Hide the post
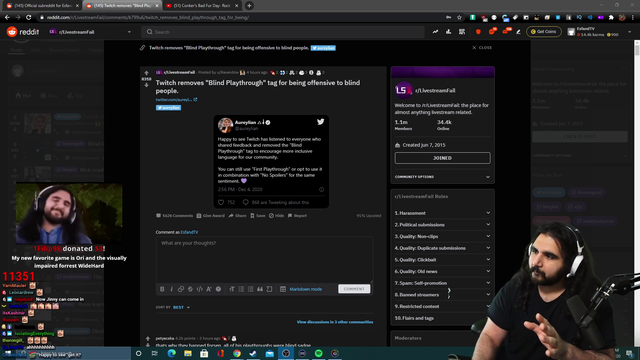 point(276,216)
